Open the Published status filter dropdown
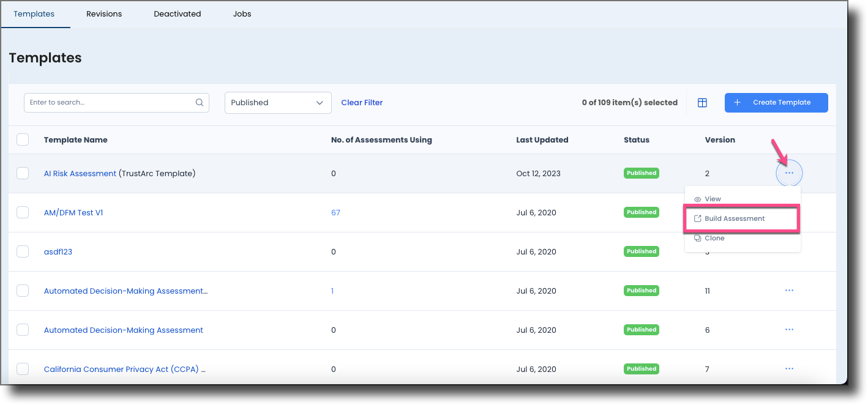 [278, 102]
